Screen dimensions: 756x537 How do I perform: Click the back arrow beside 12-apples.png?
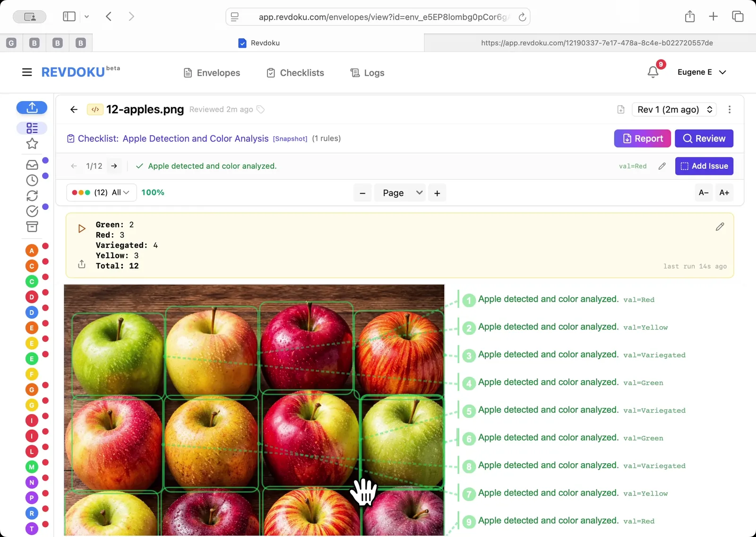(74, 110)
